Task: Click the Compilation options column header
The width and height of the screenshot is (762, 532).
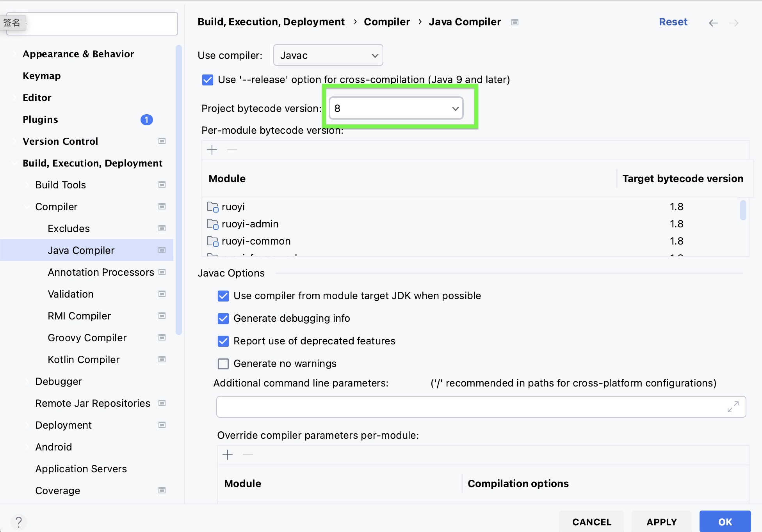Action: point(518,484)
